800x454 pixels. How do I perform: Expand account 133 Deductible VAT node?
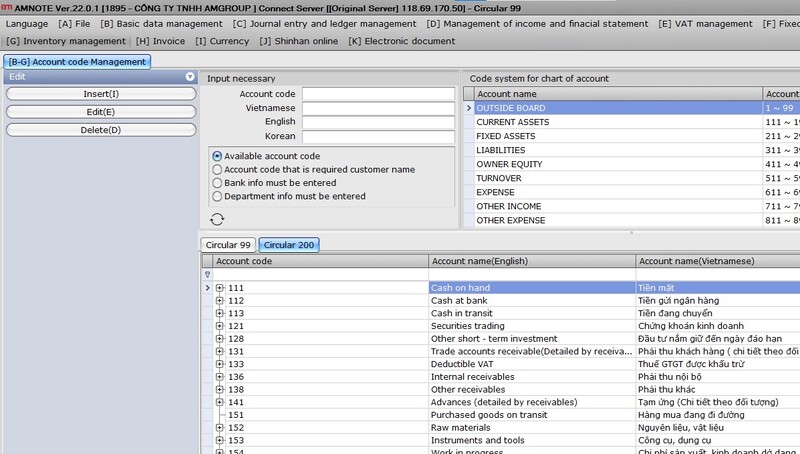[x=220, y=364]
